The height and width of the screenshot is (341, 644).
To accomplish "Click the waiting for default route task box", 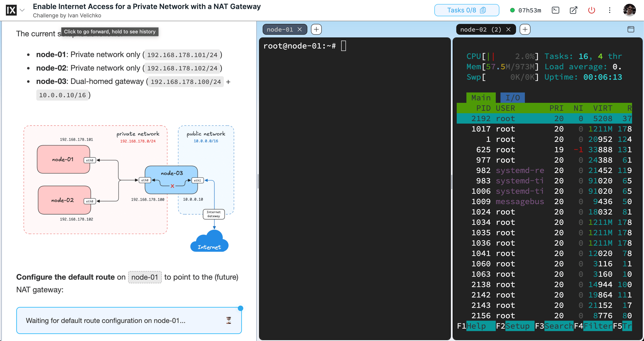I will pos(129,320).
